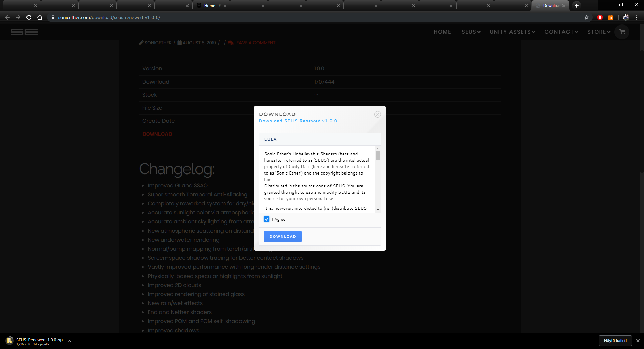The width and height of the screenshot is (644, 349).
Task: Open the shopping cart icon
Action: 622,32
